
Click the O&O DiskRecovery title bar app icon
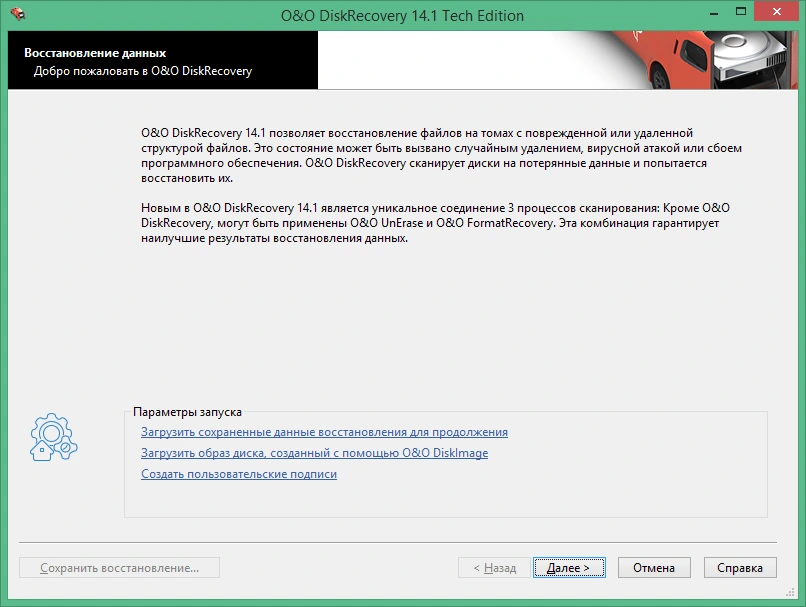17,14
